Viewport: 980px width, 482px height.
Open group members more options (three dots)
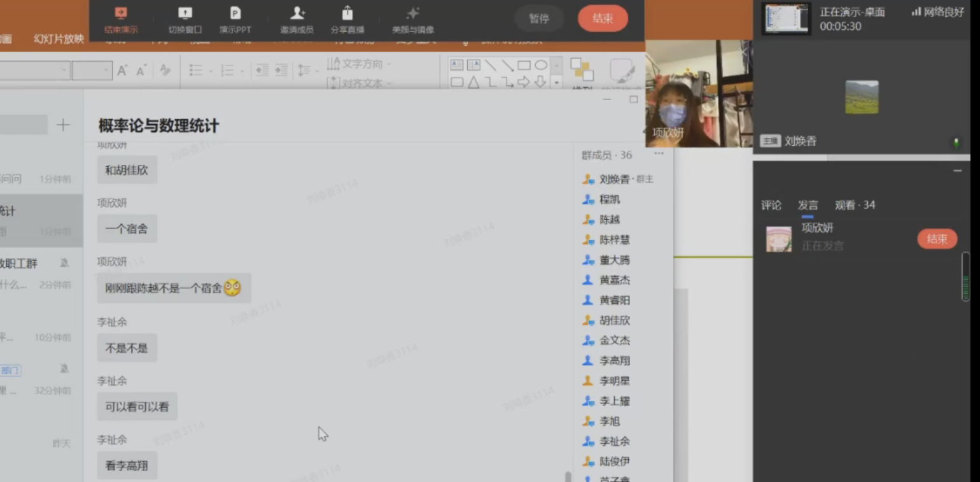click(659, 153)
